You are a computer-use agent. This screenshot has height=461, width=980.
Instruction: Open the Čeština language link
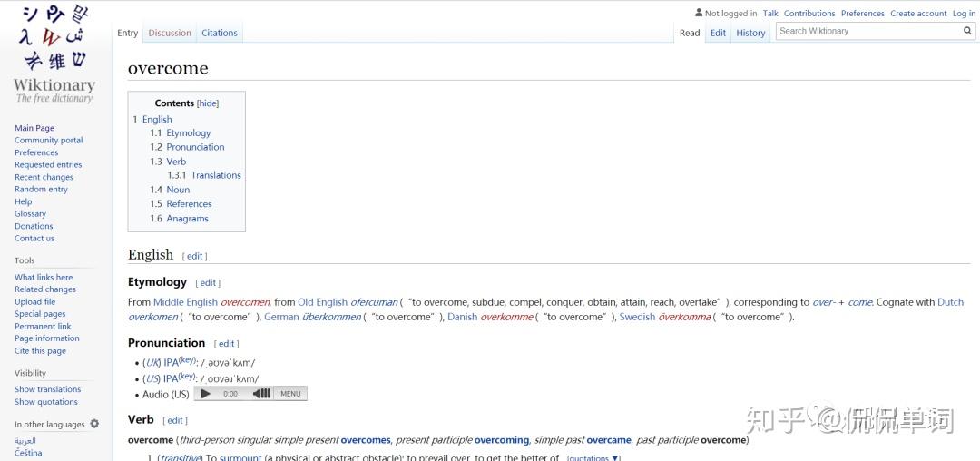28,453
